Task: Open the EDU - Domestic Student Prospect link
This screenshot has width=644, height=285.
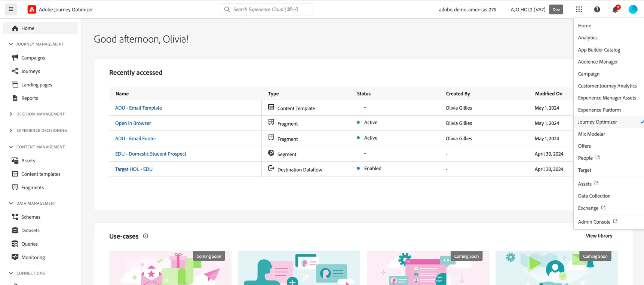Action: (x=151, y=154)
